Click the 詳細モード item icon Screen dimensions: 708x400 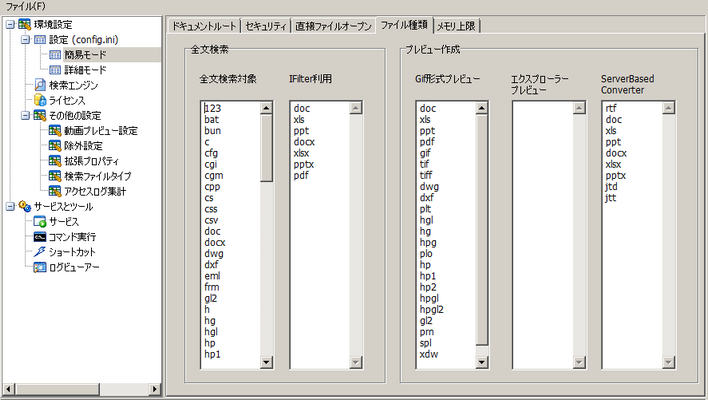click(x=55, y=70)
